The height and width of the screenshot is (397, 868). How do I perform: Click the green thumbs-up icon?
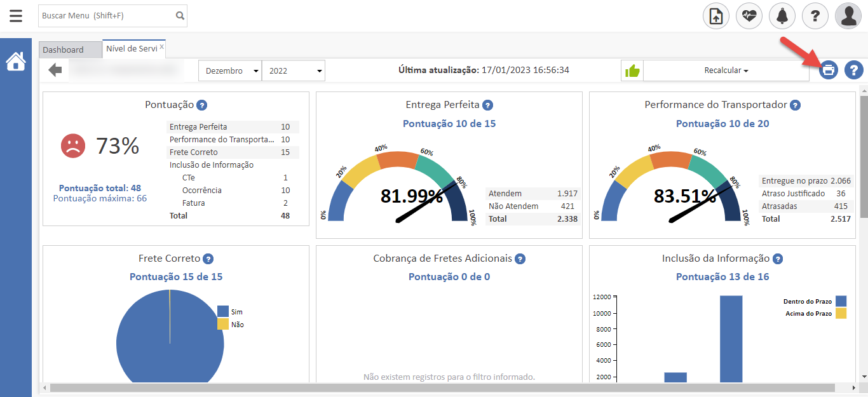click(x=632, y=71)
